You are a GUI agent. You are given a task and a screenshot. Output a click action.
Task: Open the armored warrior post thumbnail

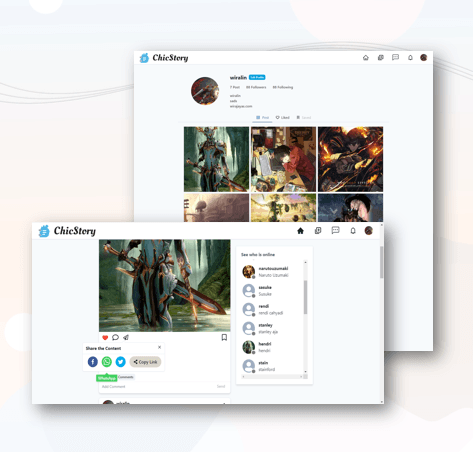click(216, 159)
